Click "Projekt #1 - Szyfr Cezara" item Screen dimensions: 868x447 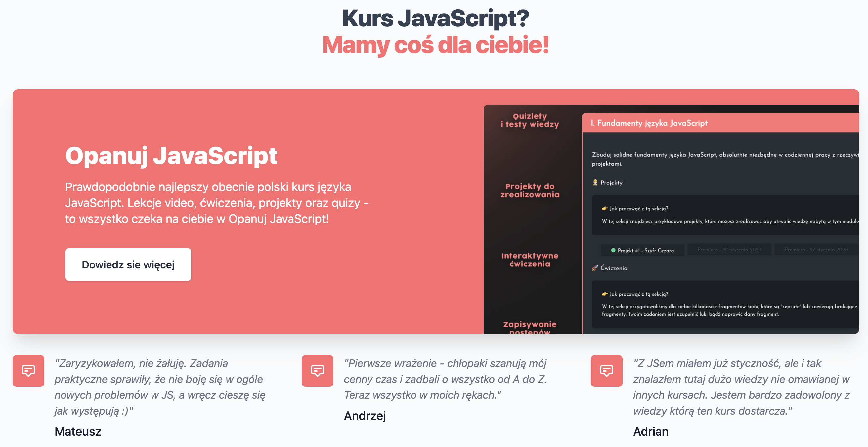tap(642, 250)
